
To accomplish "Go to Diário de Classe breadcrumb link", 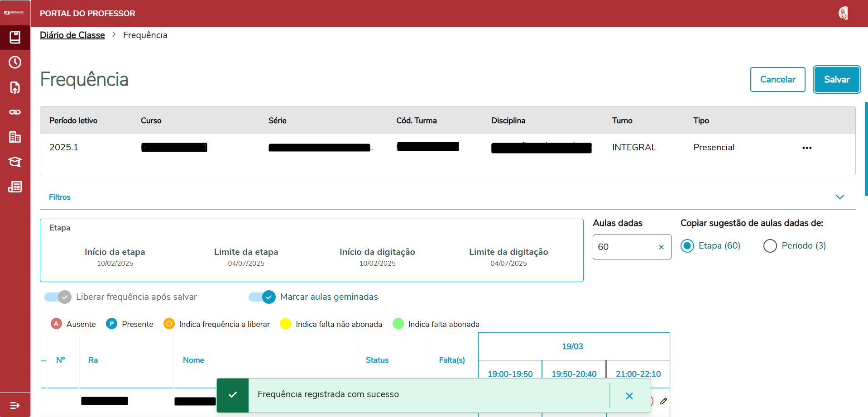I will [x=72, y=35].
